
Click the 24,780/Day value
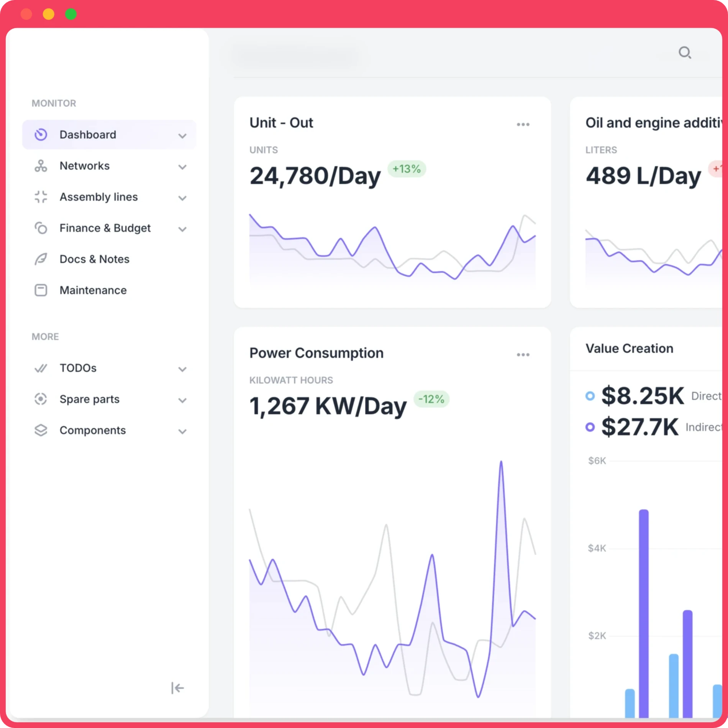click(315, 176)
